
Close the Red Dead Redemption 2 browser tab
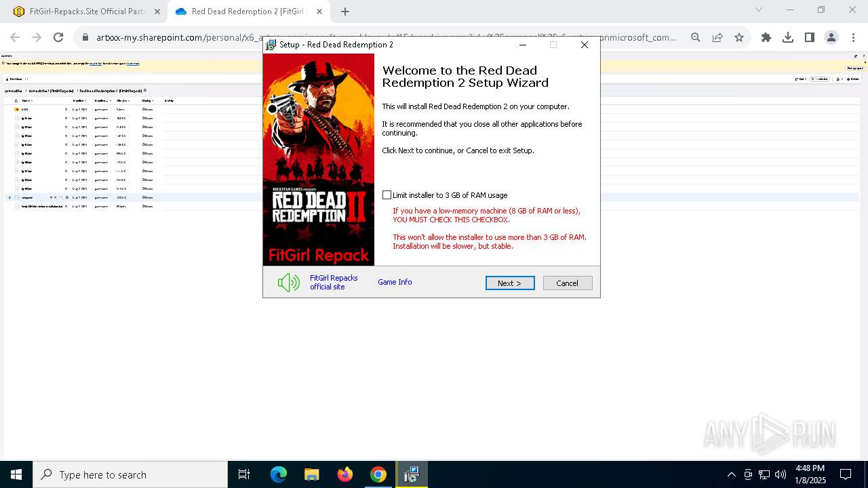coord(319,12)
